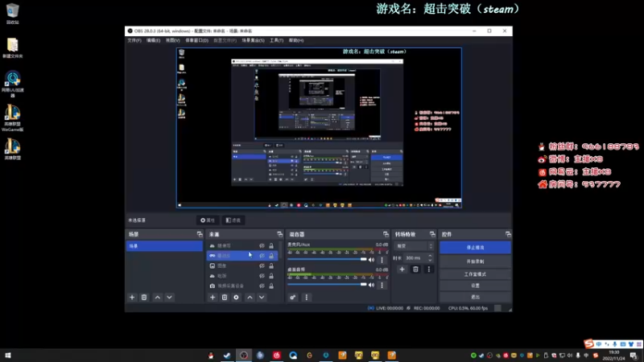644x362 pixels.
Task: Open the 网易UU加速器 desktop shortcut
Action: point(12,84)
